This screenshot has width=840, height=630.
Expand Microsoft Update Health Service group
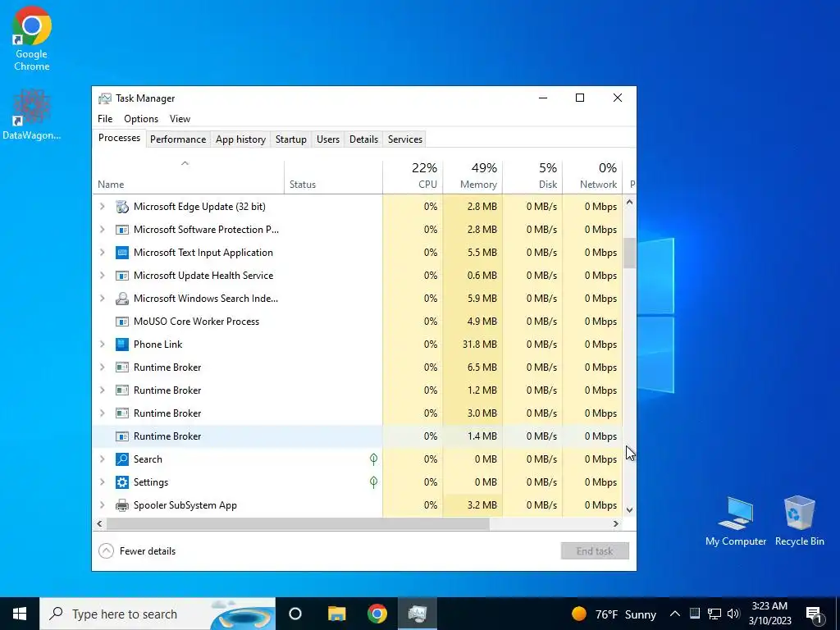[x=103, y=276]
